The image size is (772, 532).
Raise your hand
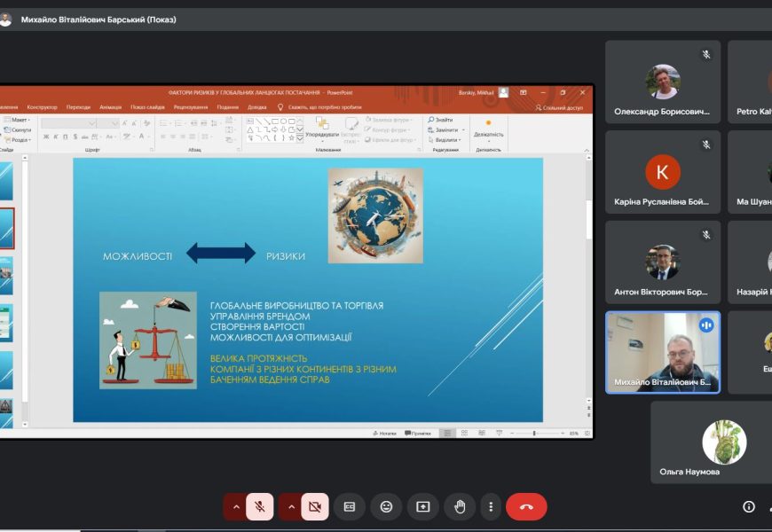coord(460,506)
